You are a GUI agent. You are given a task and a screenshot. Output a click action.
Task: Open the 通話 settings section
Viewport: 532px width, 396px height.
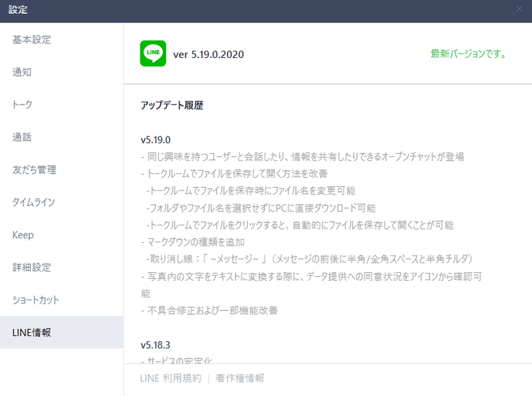point(61,137)
